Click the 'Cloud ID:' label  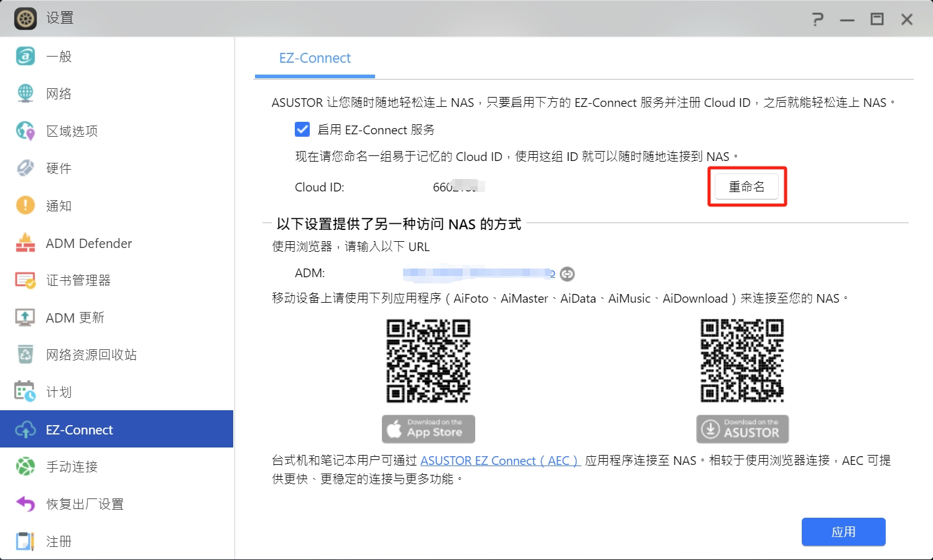click(x=319, y=187)
